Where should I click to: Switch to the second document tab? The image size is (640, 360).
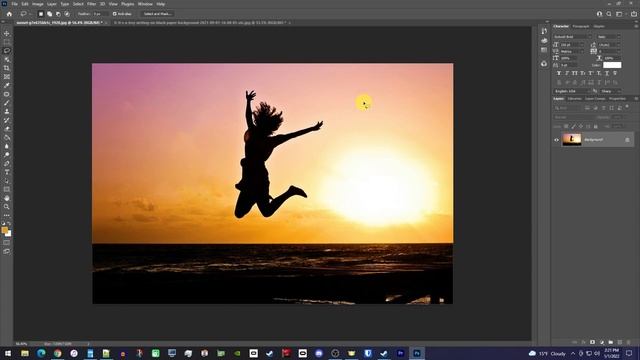[200, 23]
